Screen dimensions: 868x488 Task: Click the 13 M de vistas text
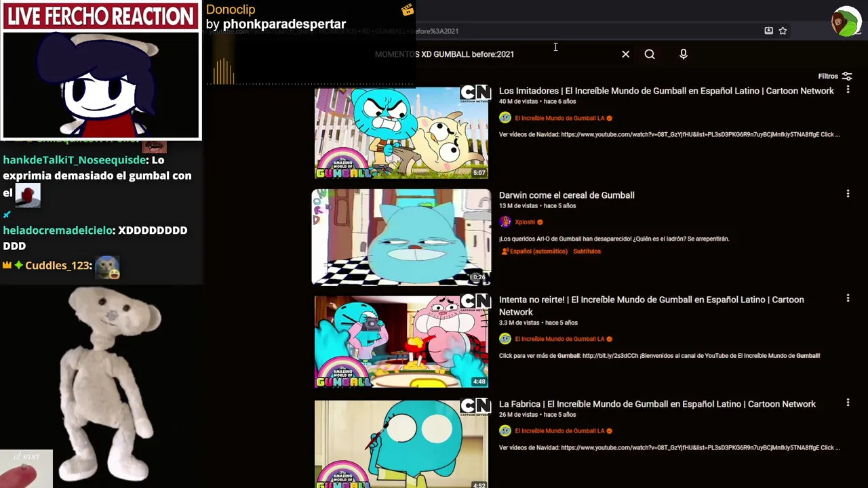tap(518, 206)
